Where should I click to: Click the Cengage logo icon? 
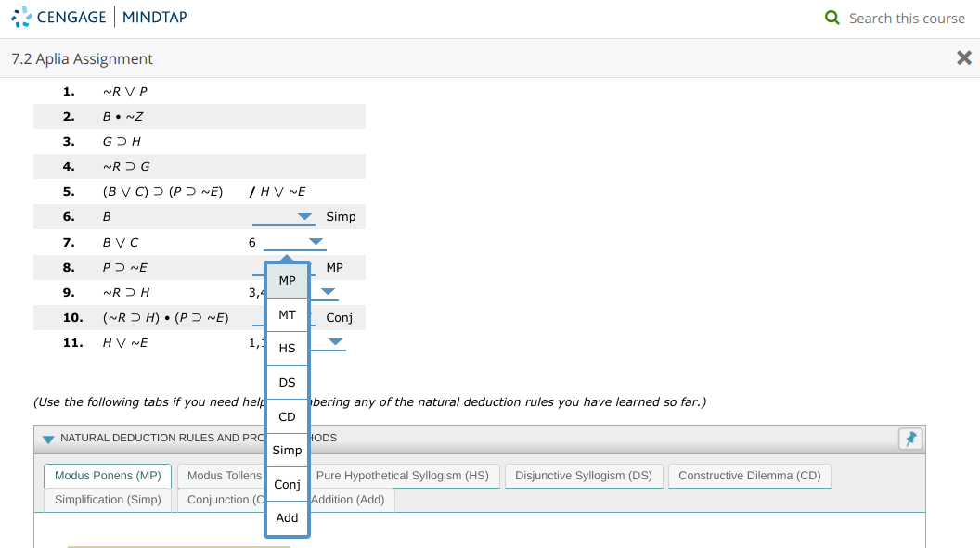pyautogui.click(x=22, y=16)
